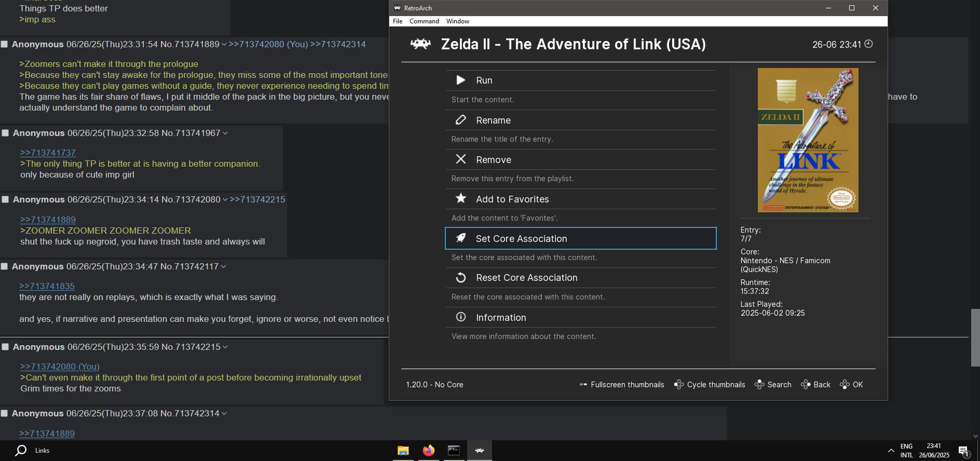Select the Run menu entry

(580, 80)
